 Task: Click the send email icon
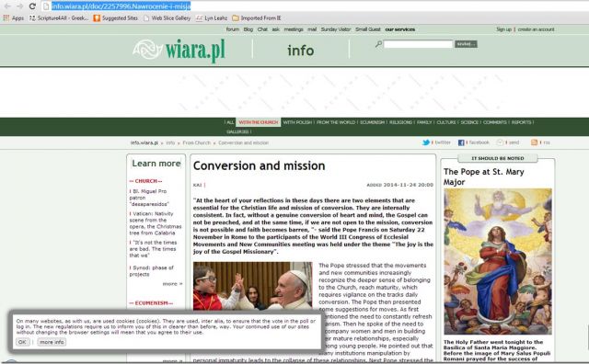[x=500, y=142]
